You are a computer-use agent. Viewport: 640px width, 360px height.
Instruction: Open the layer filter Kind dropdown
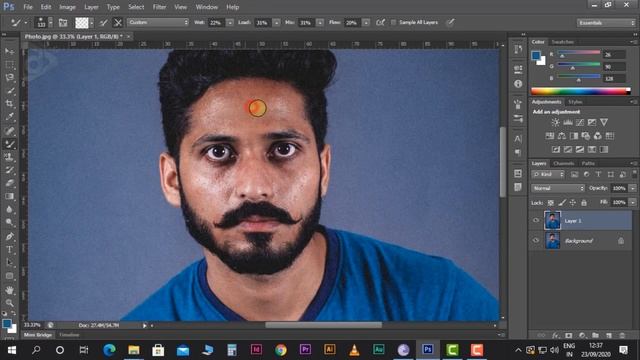click(x=548, y=174)
